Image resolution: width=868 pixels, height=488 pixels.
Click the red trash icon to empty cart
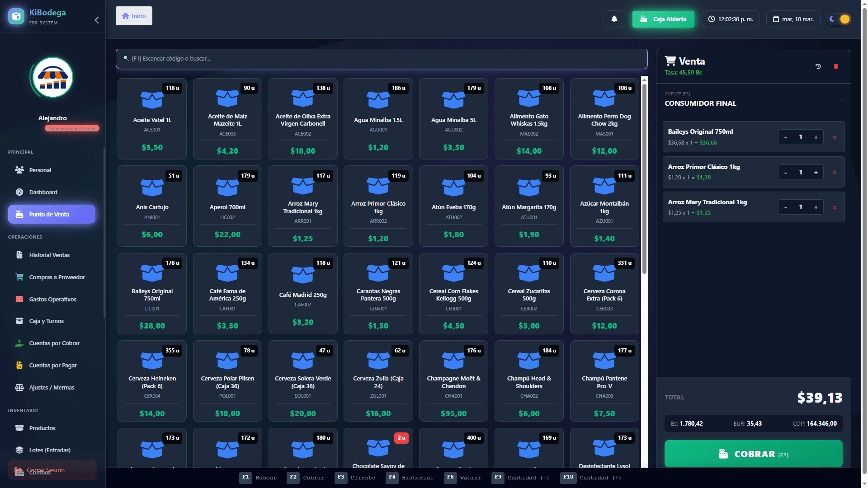point(835,66)
